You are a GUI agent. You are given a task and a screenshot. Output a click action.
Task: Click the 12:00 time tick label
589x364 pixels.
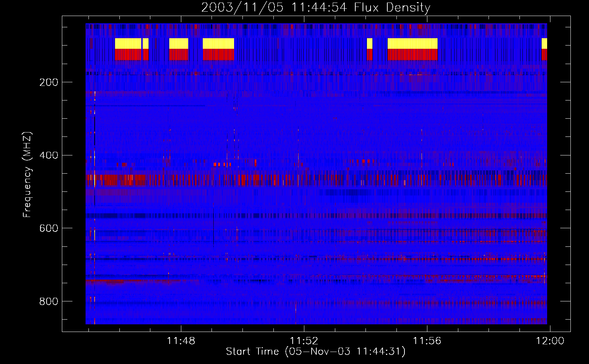(550, 341)
